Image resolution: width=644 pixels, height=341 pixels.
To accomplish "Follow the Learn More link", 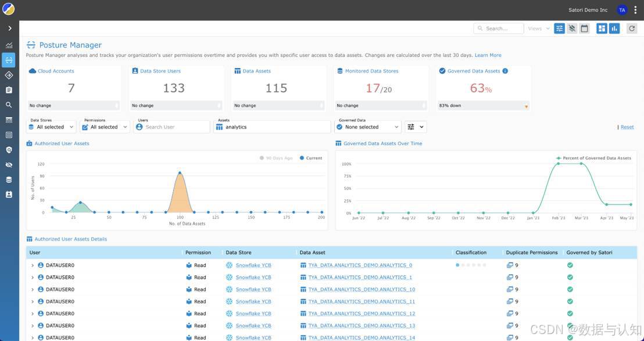I will click(x=488, y=55).
